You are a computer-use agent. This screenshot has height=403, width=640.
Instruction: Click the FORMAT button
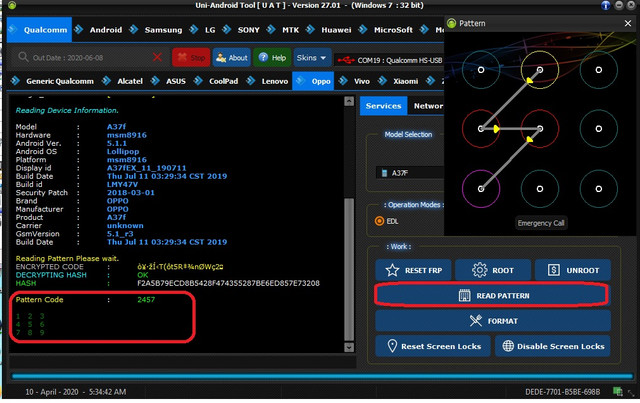pos(493,321)
